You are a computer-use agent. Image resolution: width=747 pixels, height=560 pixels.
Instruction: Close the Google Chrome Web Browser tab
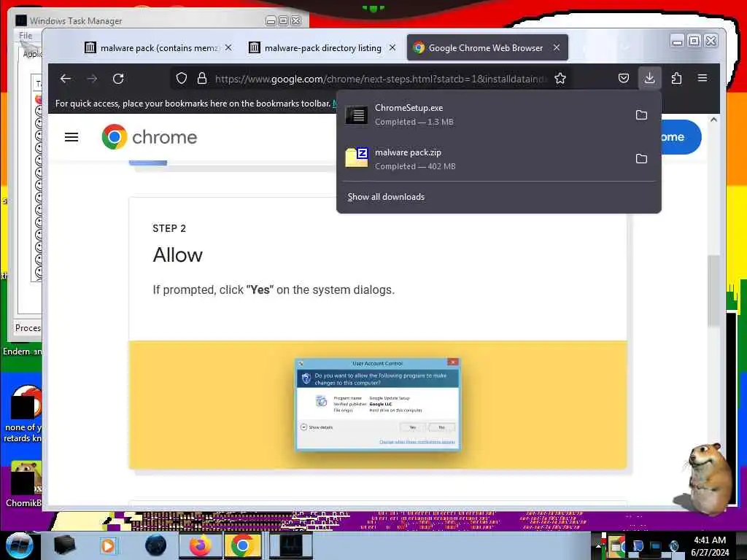coord(557,47)
